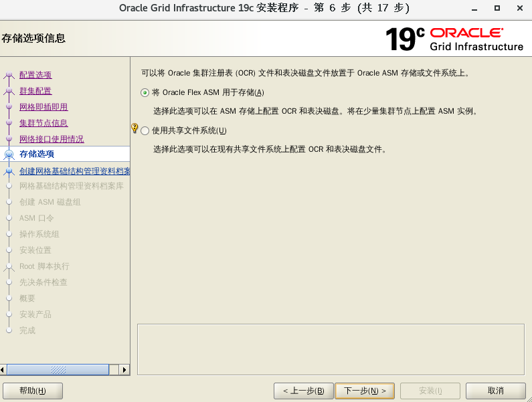This screenshot has width=532, height=402.
Task: Click the empty message pane at bottom
Action: coord(331,349)
